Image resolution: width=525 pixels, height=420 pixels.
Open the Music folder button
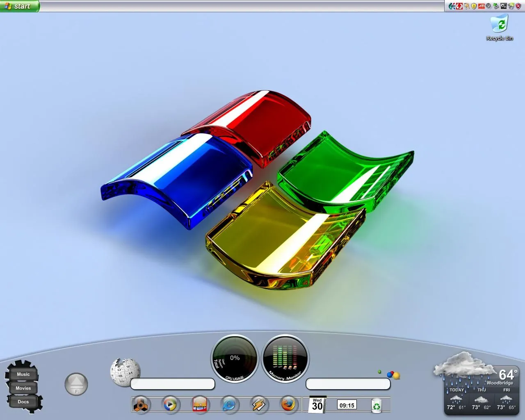[23, 374]
